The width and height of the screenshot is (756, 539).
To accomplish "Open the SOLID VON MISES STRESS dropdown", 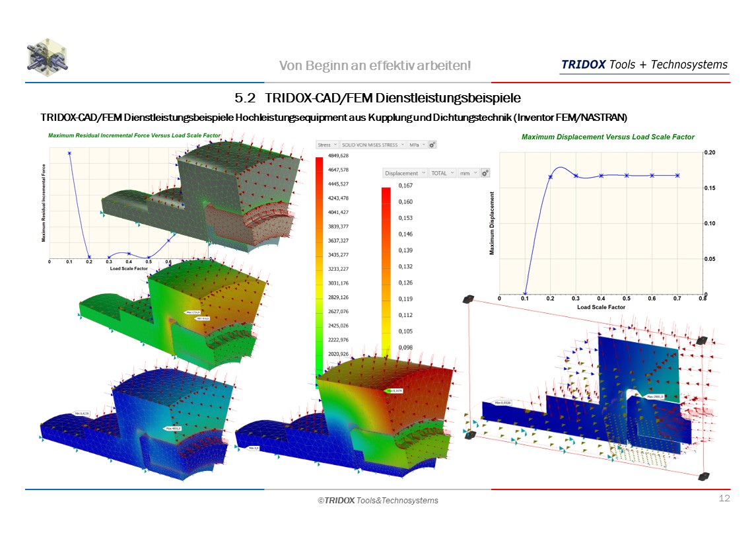I will click(x=373, y=145).
